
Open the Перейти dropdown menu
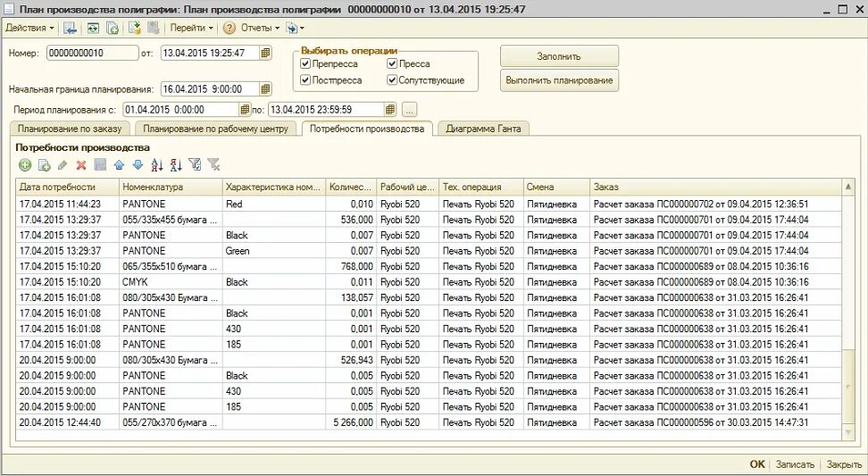coord(191,28)
